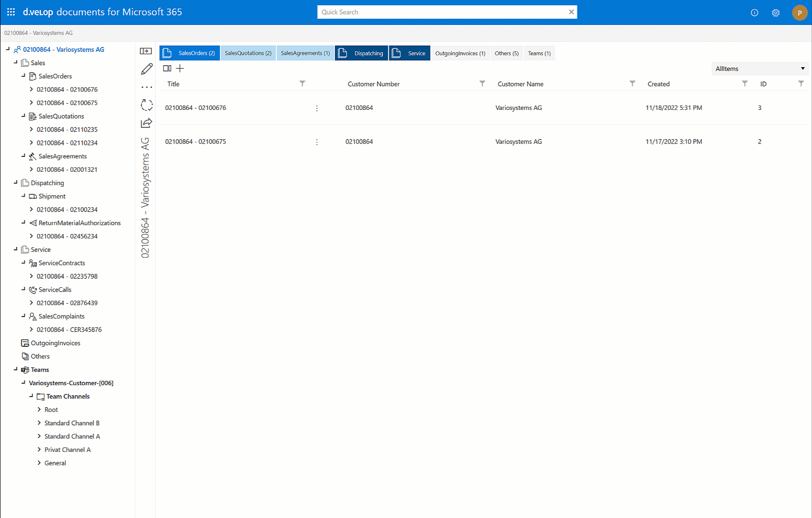812x518 pixels.
Task: Open the settings gear icon
Action: [776, 13]
